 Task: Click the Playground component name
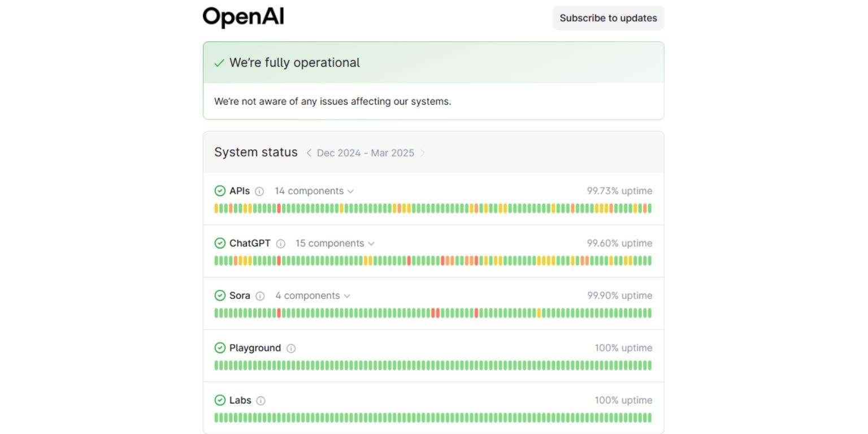255,348
